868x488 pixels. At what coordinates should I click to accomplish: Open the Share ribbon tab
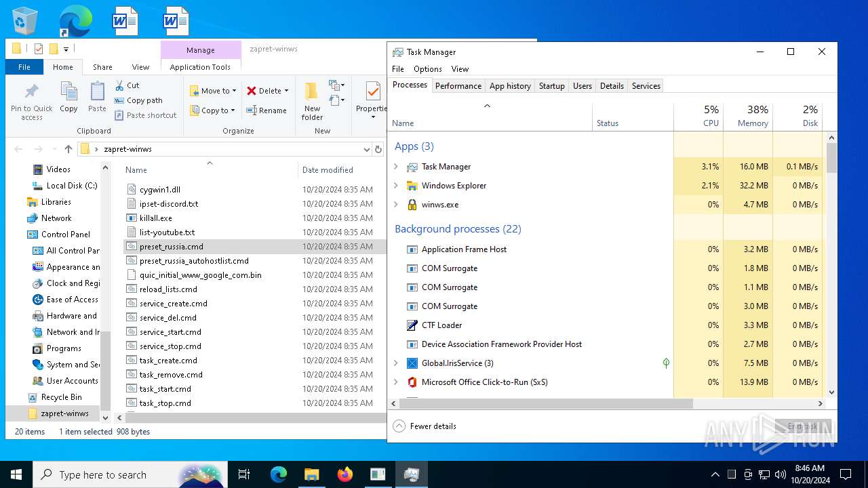pyautogui.click(x=102, y=67)
